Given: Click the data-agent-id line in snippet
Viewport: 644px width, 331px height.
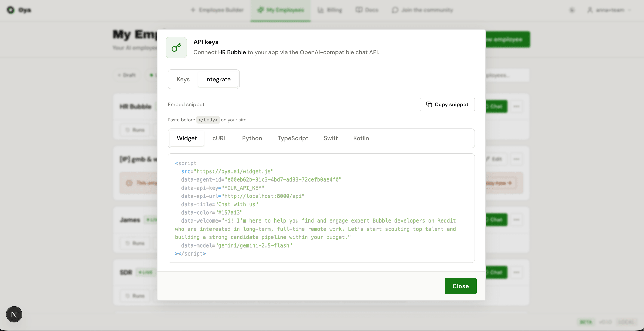Looking at the screenshot, I should click(x=261, y=180).
